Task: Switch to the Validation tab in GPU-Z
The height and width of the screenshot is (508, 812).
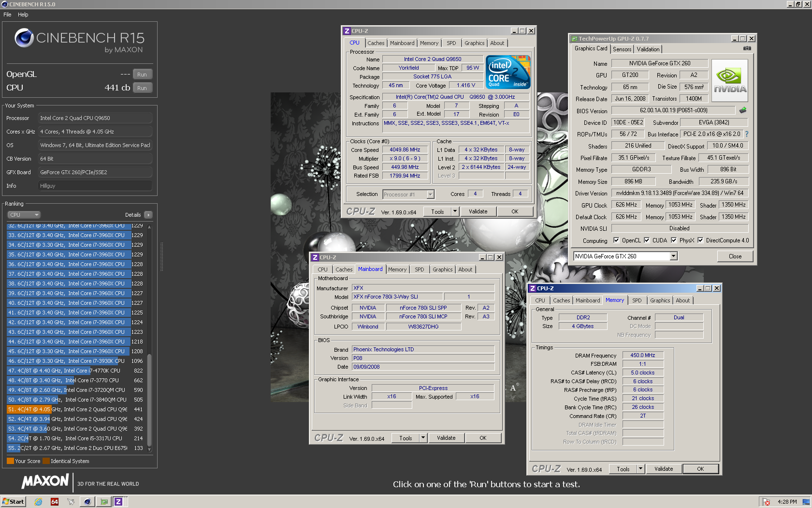Action: tap(648, 49)
